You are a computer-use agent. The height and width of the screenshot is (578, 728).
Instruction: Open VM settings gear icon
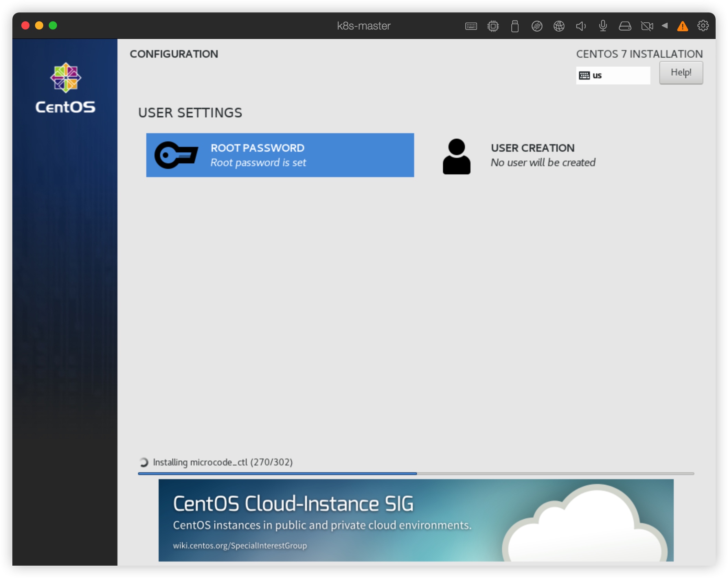point(703,26)
